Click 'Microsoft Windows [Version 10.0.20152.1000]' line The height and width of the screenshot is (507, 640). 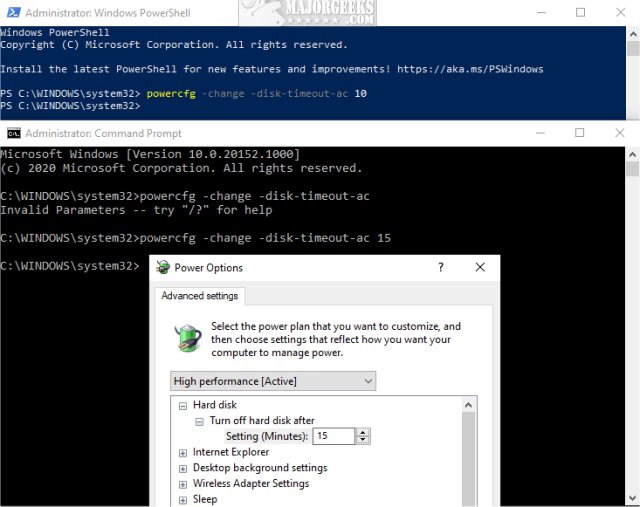coord(150,154)
